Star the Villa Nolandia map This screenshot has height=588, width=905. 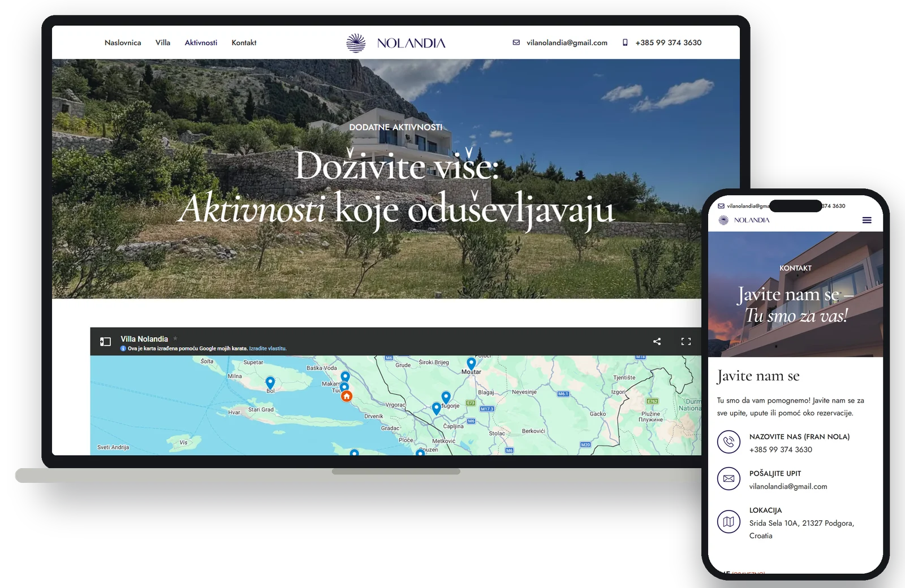tap(175, 339)
